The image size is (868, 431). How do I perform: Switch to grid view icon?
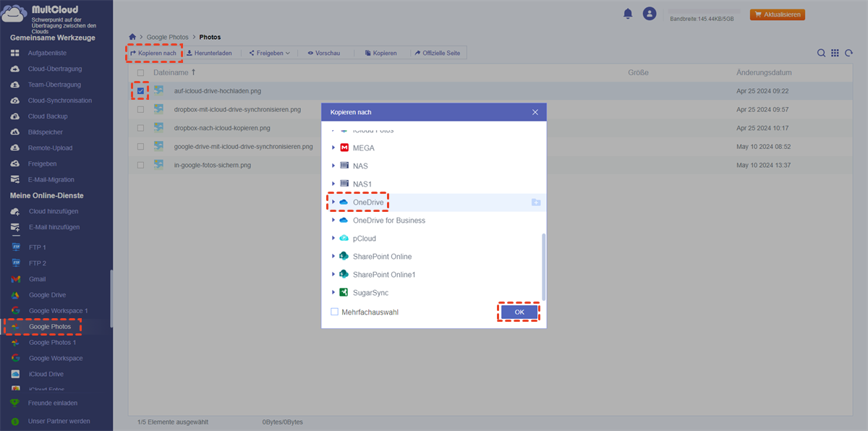tap(835, 53)
